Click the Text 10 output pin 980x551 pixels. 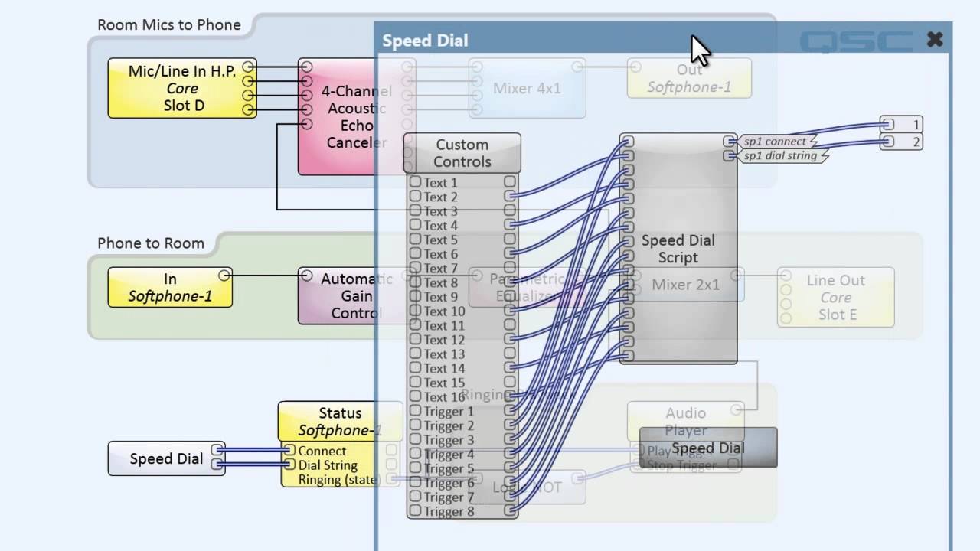[510, 311]
